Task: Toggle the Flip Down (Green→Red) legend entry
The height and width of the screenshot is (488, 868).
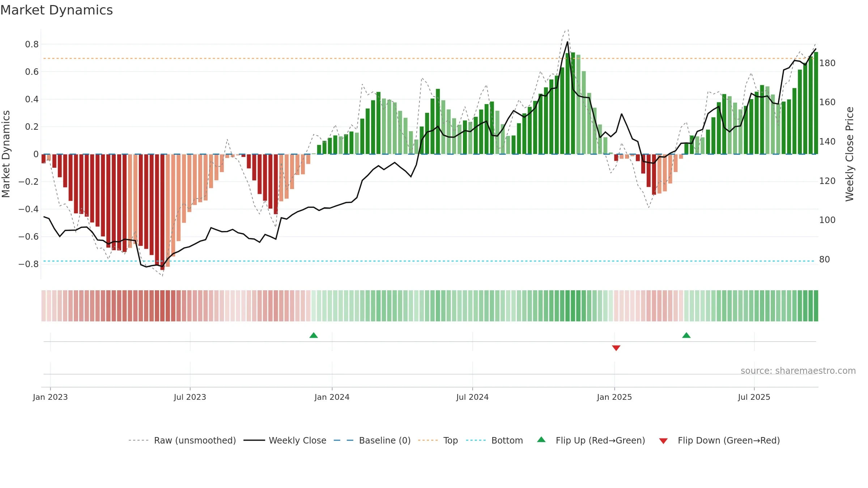Action: (x=719, y=440)
